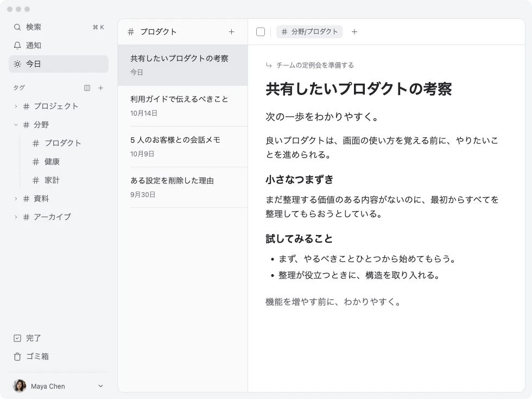Click bullet まず、やるべきことひとつから始めてもらう。

click(x=367, y=259)
